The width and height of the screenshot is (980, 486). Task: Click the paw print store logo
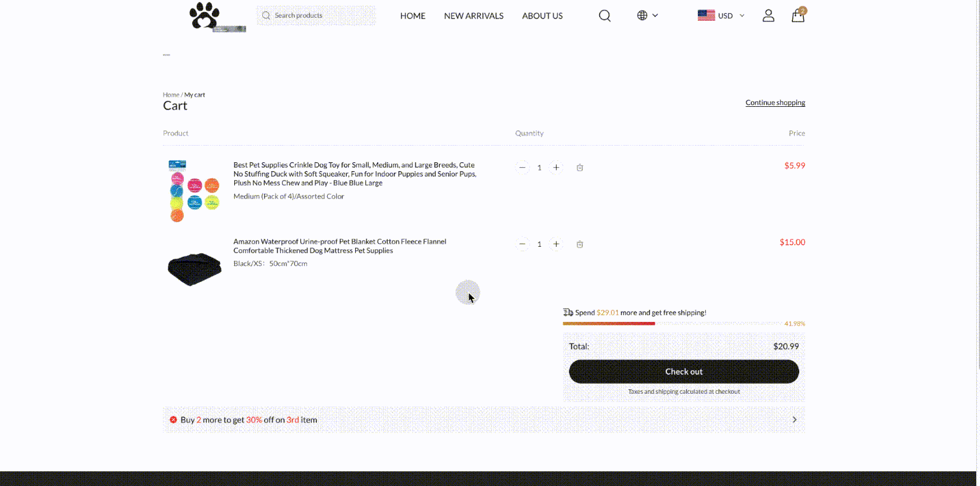(x=205, y=16)
